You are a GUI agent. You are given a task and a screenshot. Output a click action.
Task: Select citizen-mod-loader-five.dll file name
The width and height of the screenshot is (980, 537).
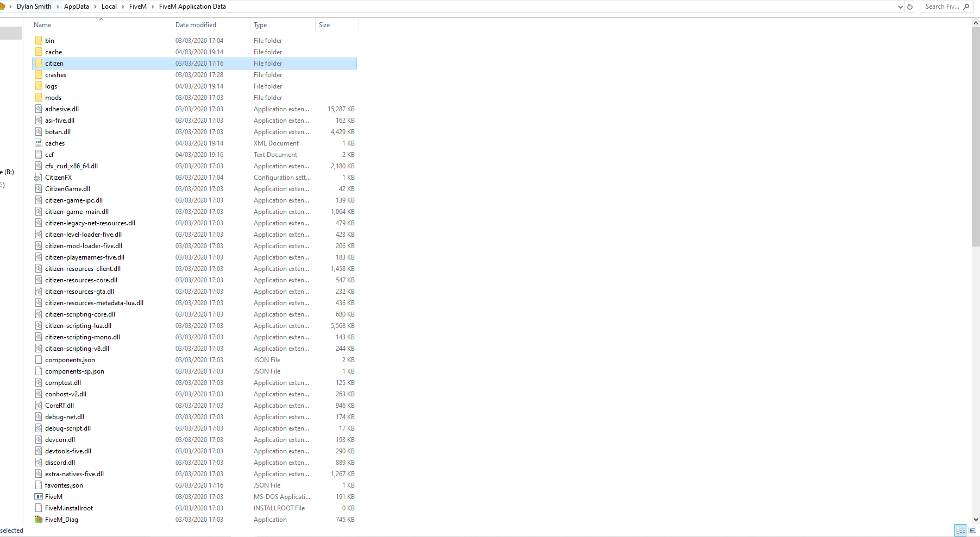pyautogui.click(x=84, y=246)
